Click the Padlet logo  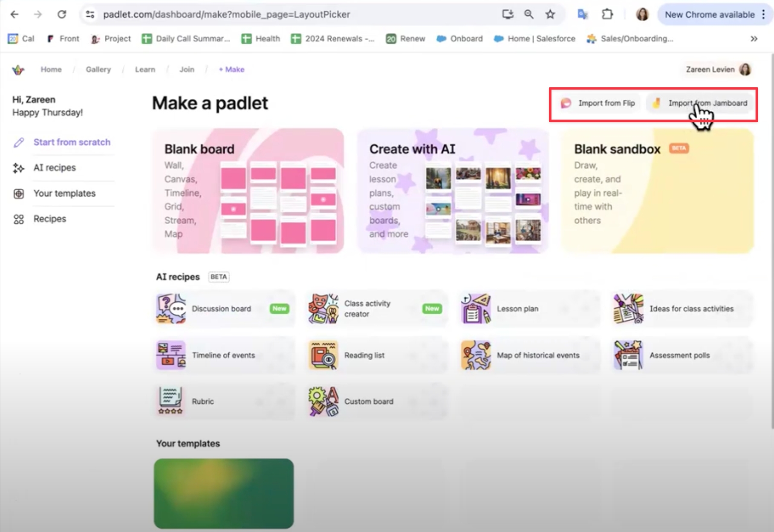[18, 69]
